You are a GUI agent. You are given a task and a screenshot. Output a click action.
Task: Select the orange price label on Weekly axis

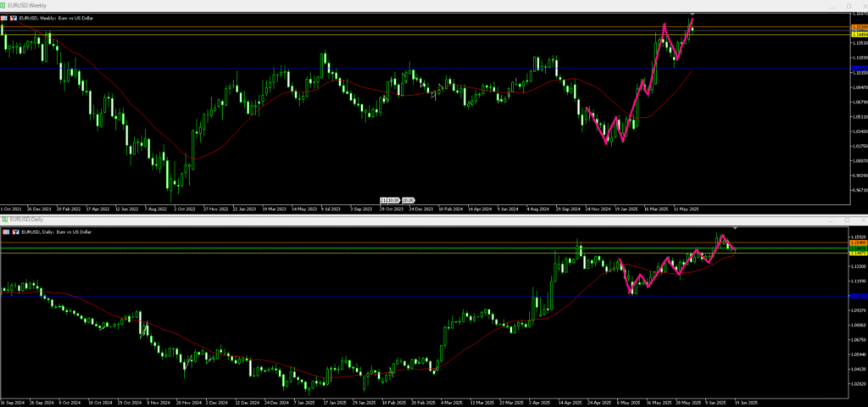860,26
